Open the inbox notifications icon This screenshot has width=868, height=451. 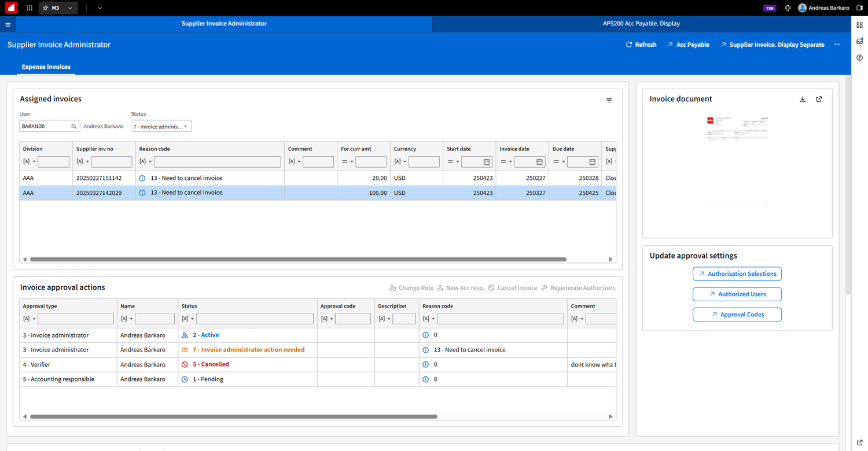click(x=859, y=41)
